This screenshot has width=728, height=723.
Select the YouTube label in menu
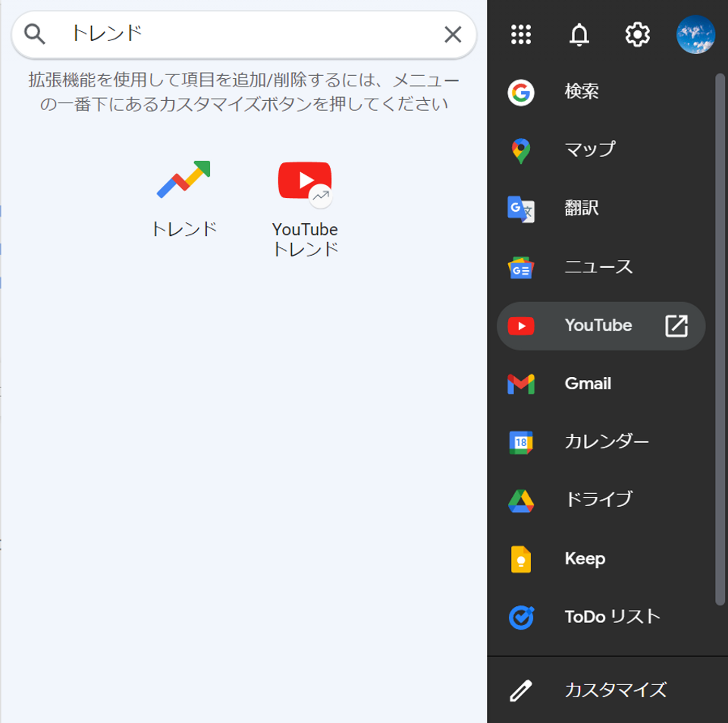click(598, 325)
